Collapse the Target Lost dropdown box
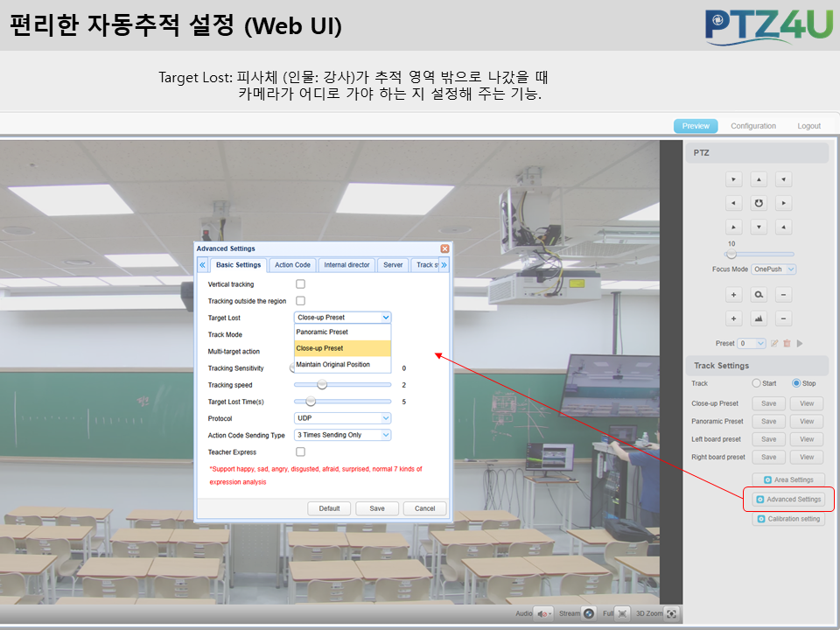The image size is (840, 630). (x=342, y=317)
